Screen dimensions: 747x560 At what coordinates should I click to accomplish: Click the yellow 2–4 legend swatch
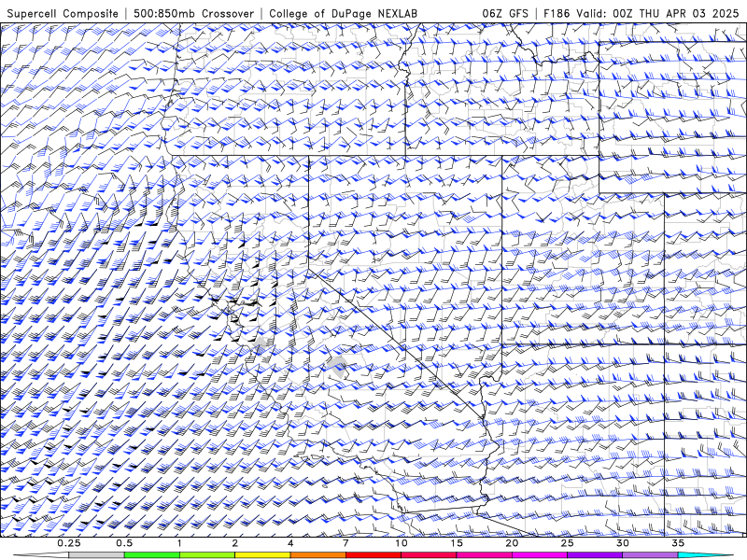262,555
